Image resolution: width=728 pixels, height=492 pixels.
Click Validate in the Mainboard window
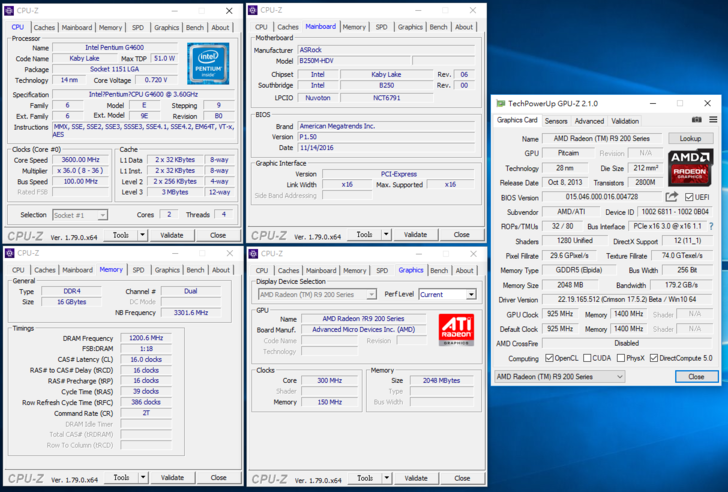[415, 235]
